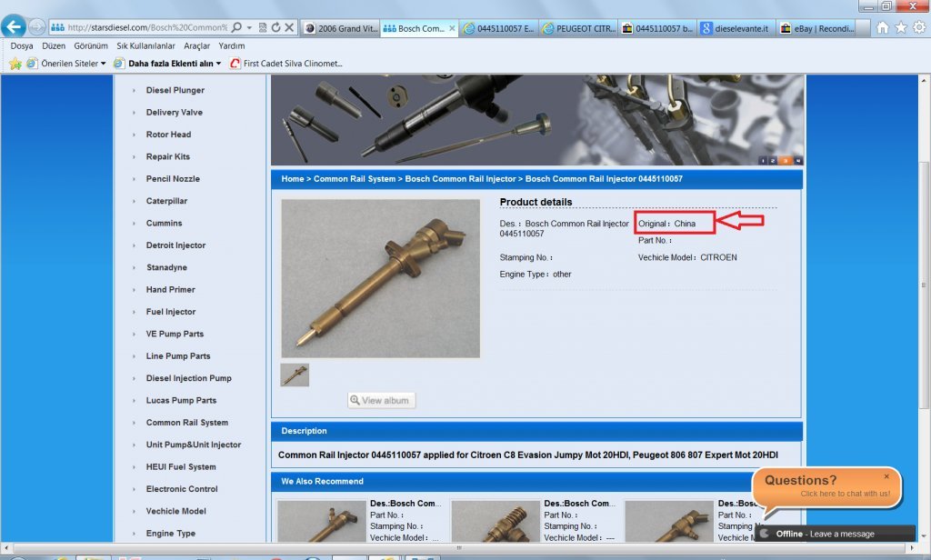Open the Delivery Valve category
This screenshot has width=931, height=560.
[x=174, y=112]
